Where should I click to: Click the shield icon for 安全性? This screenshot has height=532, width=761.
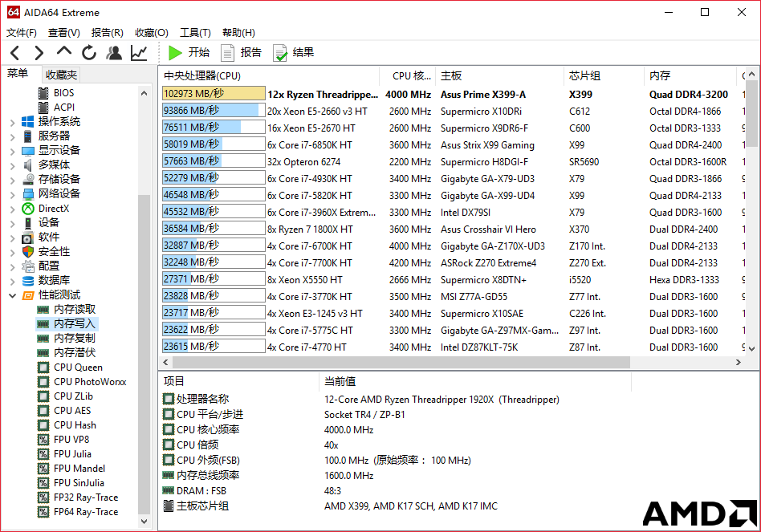[x=27, y=252]
